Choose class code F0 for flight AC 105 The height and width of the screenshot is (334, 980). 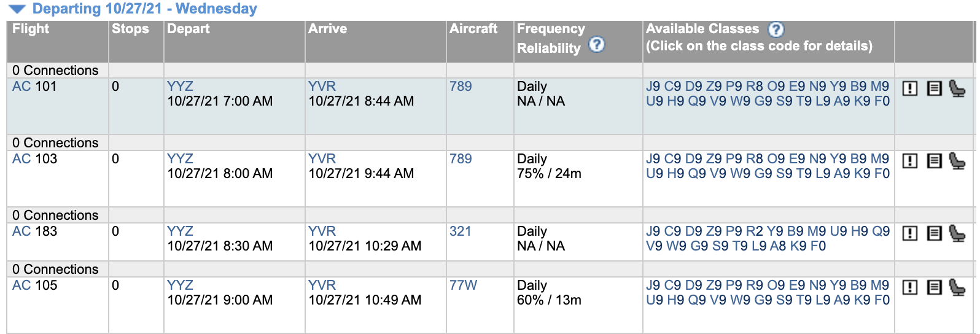(x=882, y=300)
